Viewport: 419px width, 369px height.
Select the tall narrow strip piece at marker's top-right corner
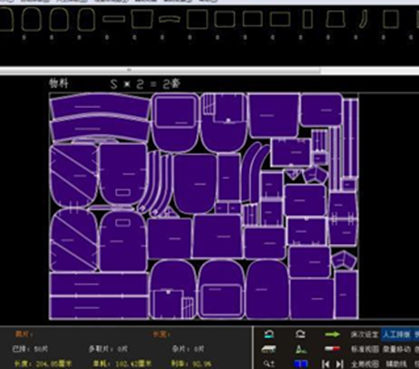(351, 138)
